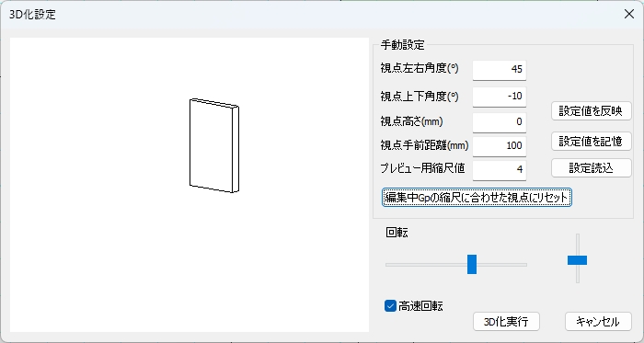
Task: Click the 3D panel object in preview
Action: point(214,145)
